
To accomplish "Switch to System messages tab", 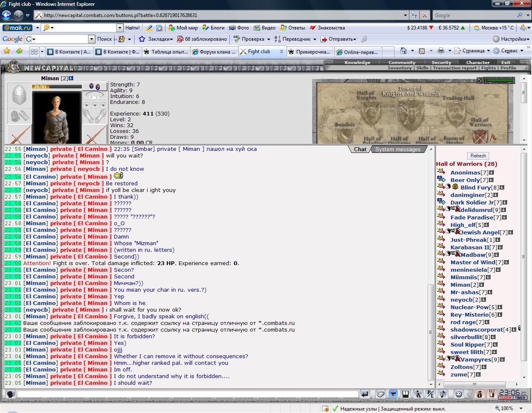I will tap(398, 149).
